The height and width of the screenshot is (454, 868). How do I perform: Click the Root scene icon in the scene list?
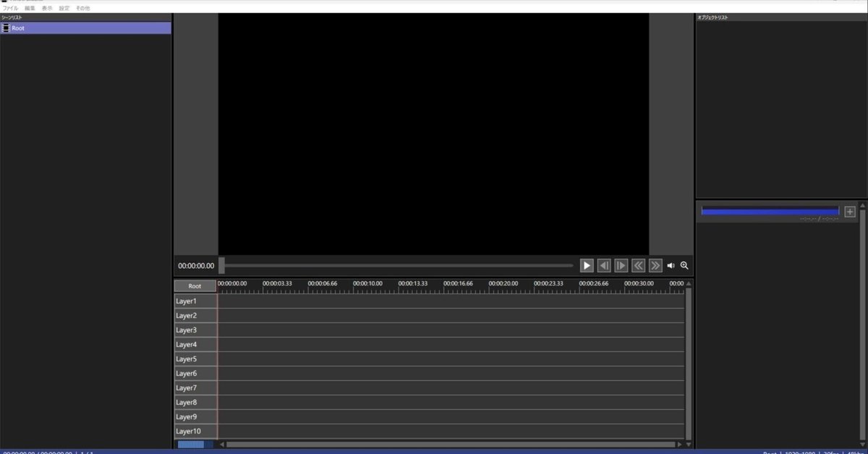pos(7,27)
